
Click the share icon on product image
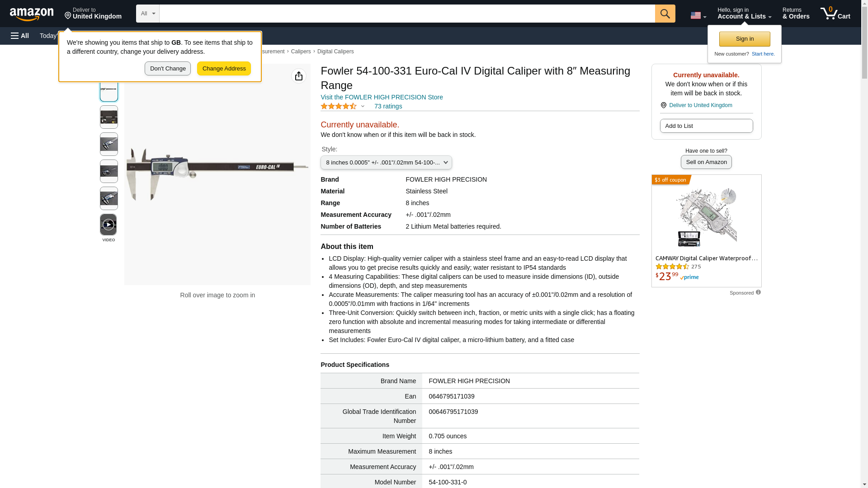coord(298,76)
